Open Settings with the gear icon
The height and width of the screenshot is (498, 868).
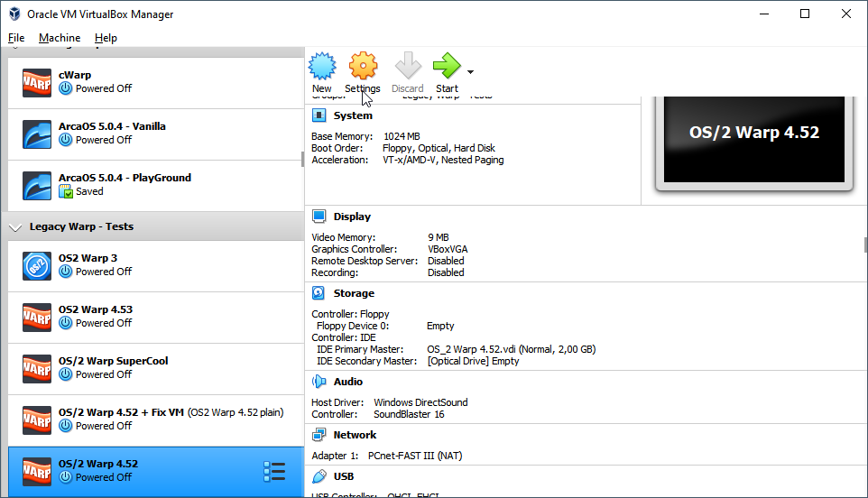pyautogui.click(x=362, y=67)
